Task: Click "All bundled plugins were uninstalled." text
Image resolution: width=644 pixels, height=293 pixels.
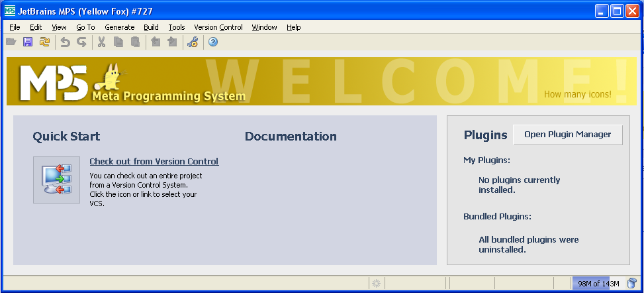Action: pos(529,245)
